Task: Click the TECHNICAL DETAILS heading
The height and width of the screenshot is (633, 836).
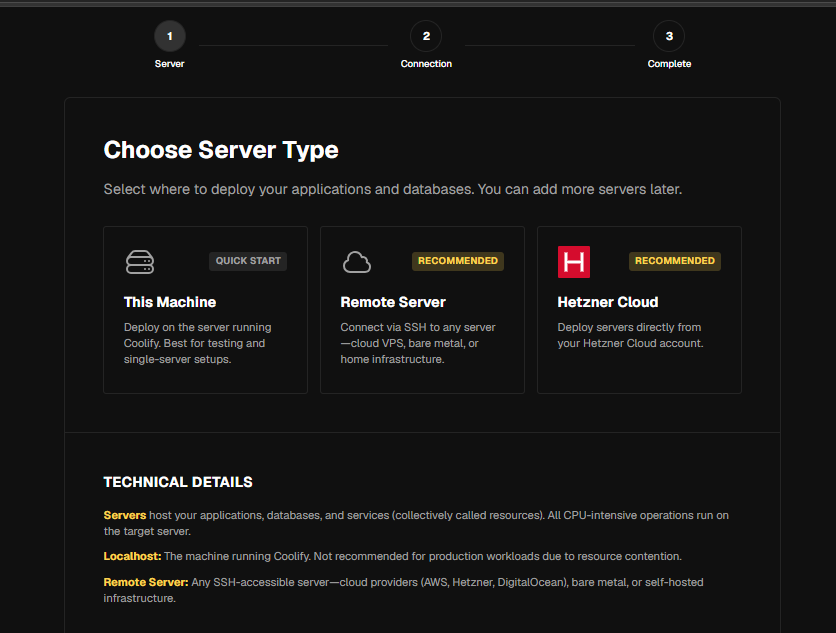Action: point(178,482)
